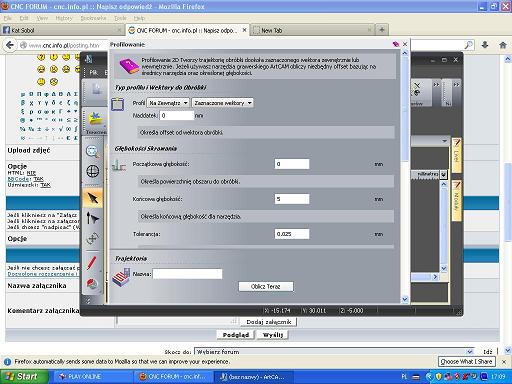Click the Dodaj załącznik button
The image size is (512, 384).
pyautogui.click(x=268, y=322)
